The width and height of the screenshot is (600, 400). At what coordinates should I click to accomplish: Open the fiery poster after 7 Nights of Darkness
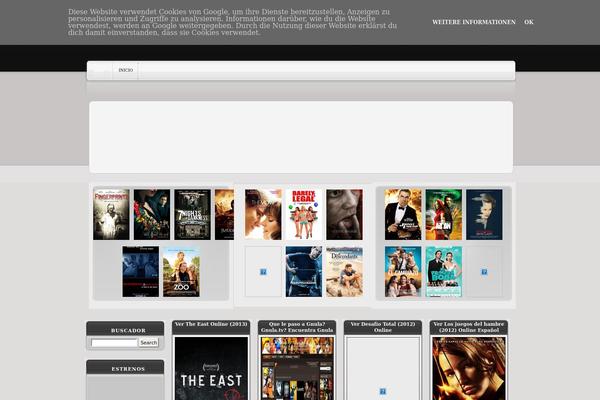pos(224,215)
